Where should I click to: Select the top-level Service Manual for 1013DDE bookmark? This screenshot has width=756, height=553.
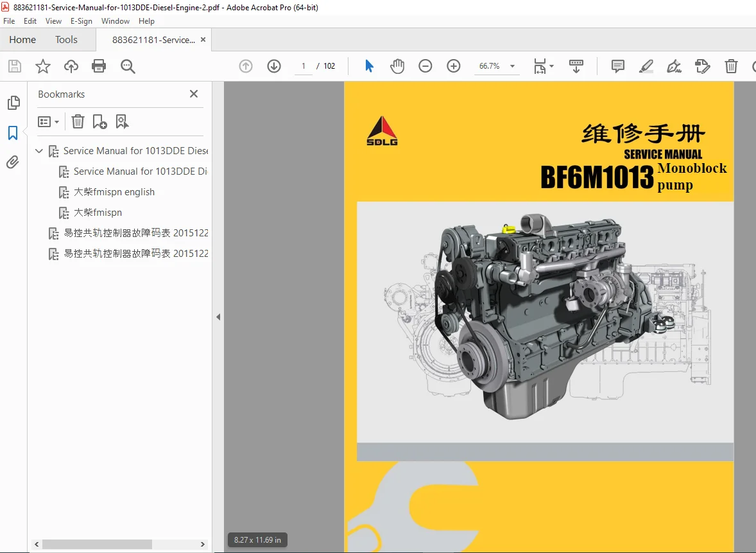[135, 151]
